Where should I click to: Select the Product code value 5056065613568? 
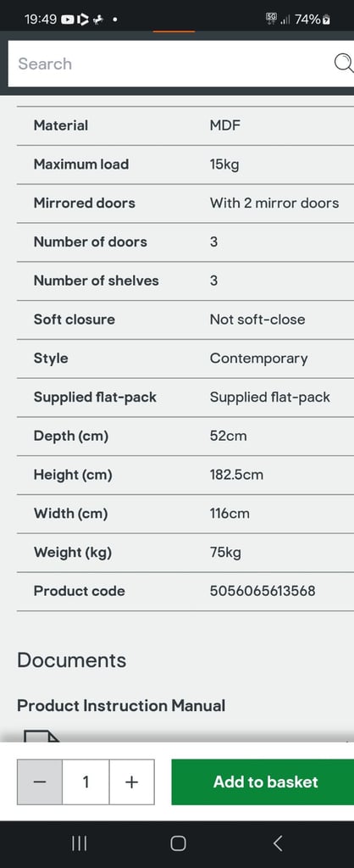pos(263,591)
